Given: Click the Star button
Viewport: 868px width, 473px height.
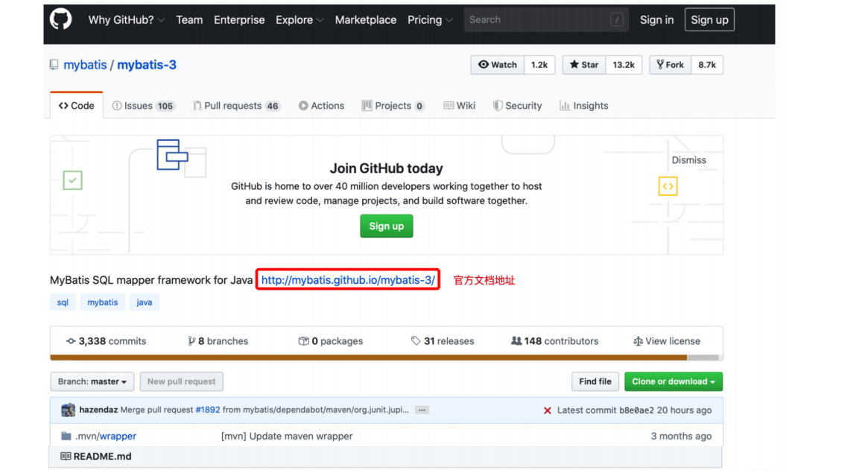Looking at the screenshot, I should pos(584,65).
